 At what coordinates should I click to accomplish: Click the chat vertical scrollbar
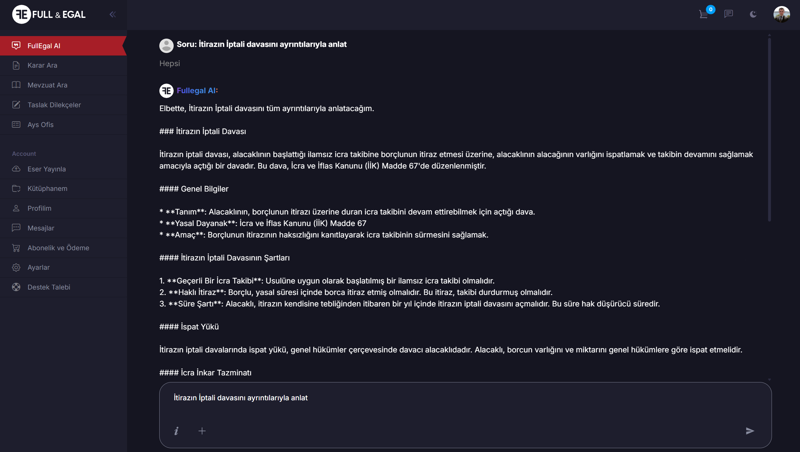769,130
